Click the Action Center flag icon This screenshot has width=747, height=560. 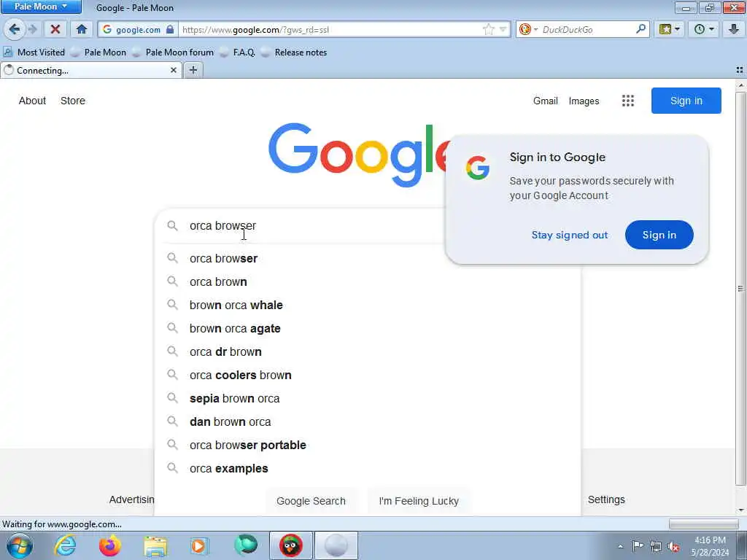click(638, 546)
